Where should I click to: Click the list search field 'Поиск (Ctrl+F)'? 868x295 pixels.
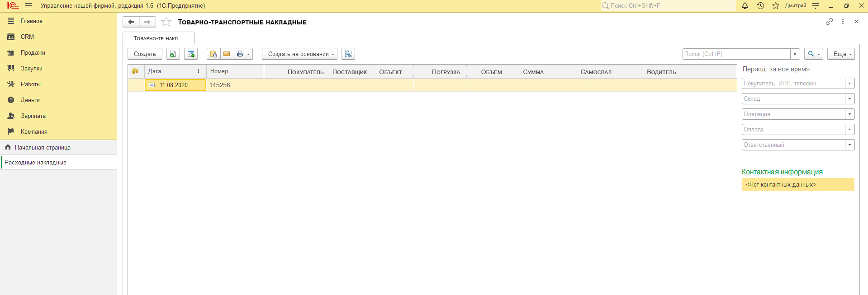736,54
